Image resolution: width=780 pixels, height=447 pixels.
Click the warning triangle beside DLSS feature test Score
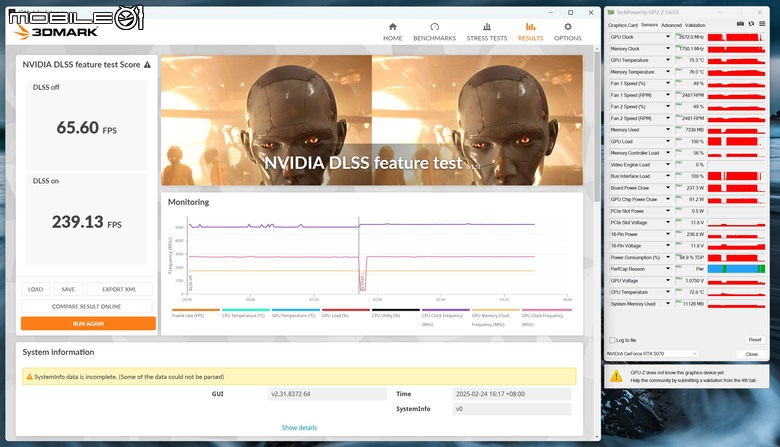point(147,65)
